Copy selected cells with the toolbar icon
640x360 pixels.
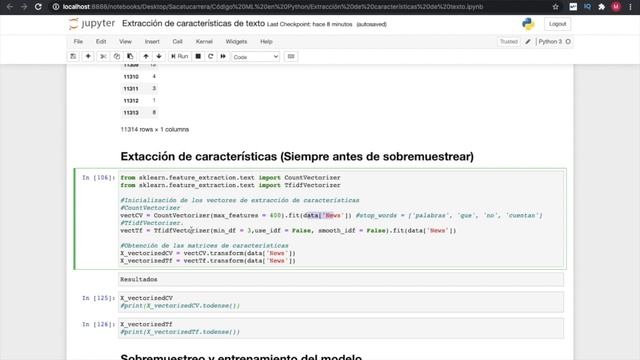117,56
